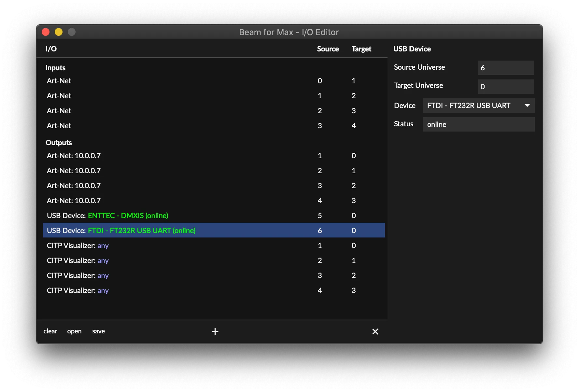This screenshot has width=579, height=392.
Task: Click the save button
Action: coord(98,331)
